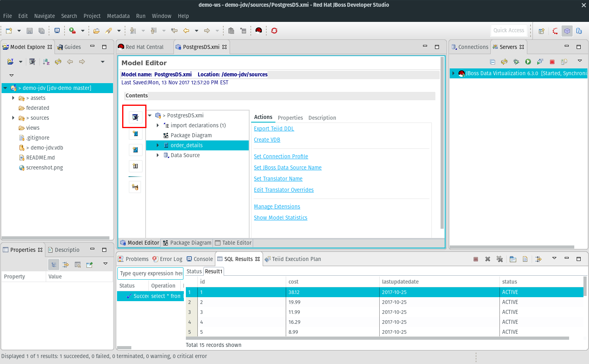The height and width of the screenshot is (364, 589).
Task: Start the server in debug mode (bug icon)
Action: click(x=516, y=62)
